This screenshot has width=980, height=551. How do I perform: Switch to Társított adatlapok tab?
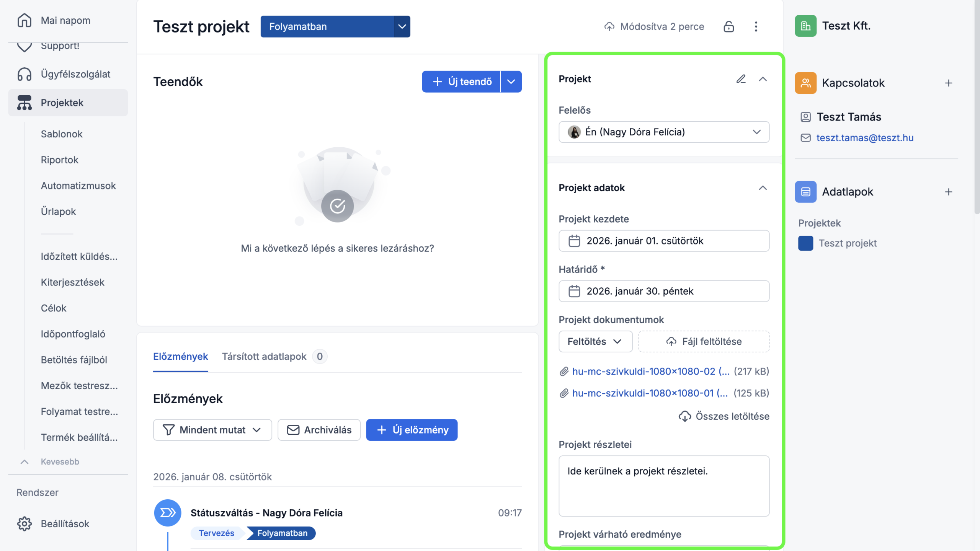(264, 357)
